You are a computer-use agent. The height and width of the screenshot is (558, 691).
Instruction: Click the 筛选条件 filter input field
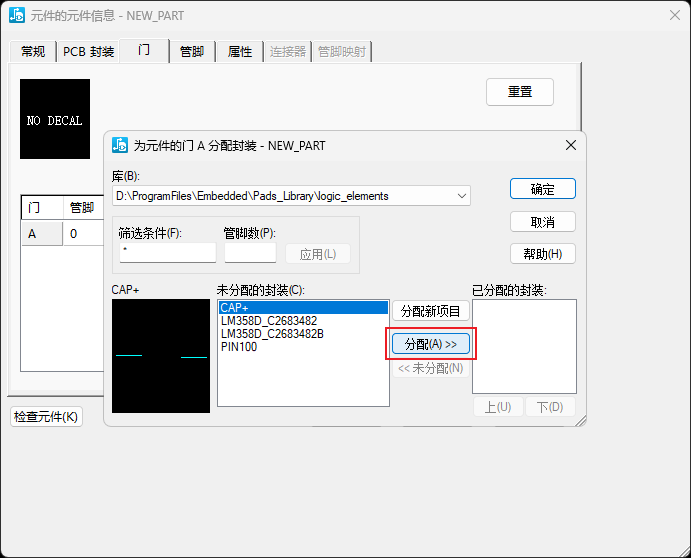(167, 253)
